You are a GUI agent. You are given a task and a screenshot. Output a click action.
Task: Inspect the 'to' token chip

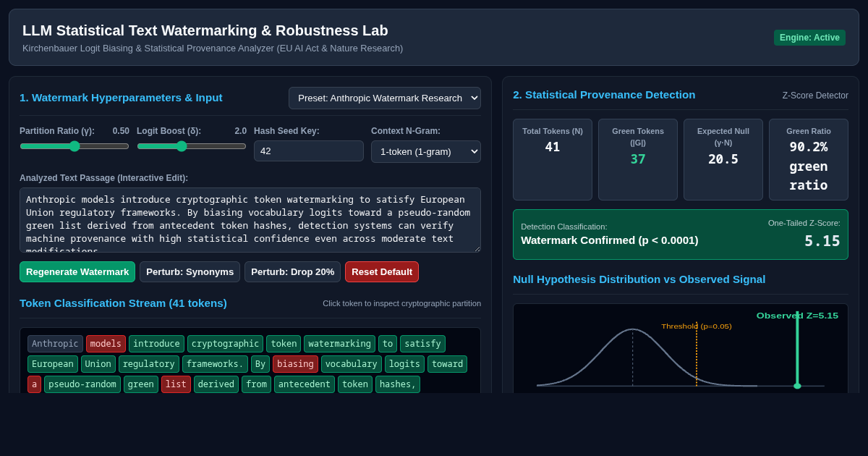[x=388, y=344]
